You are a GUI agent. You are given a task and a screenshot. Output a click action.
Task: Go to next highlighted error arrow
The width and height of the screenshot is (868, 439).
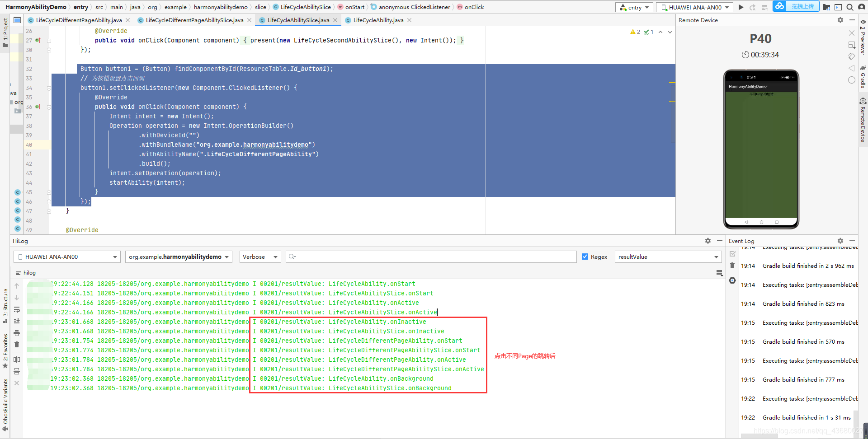(670, 32)
